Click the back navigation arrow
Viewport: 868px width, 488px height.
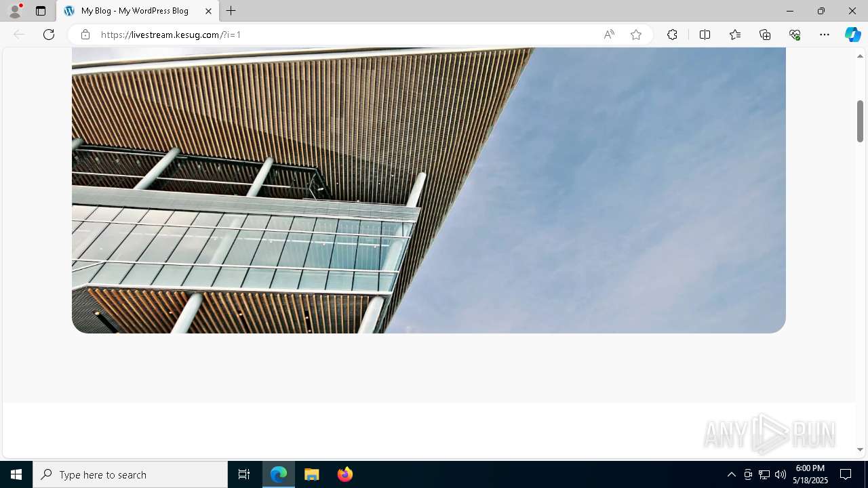(x=19, y=35)
